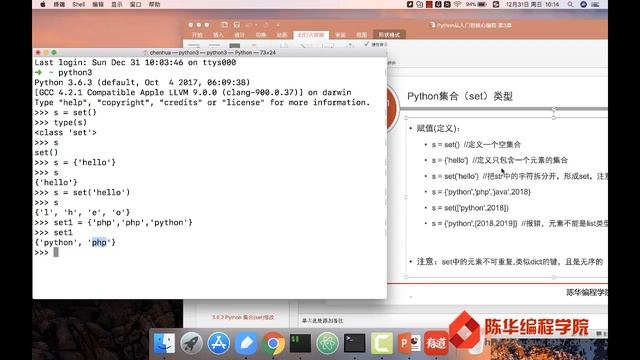Click terminal line "Python 3.6.3 (default..."
This screenshot has width=640, height=360.
[142, 82]
